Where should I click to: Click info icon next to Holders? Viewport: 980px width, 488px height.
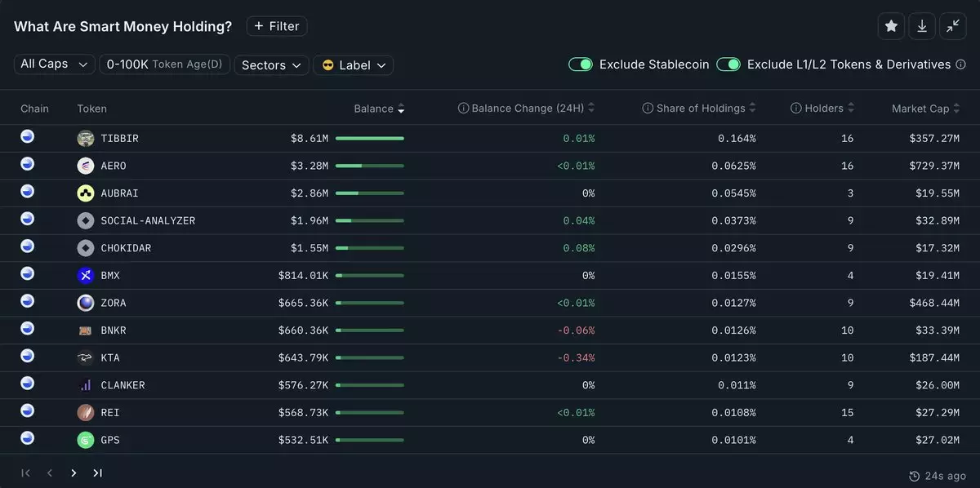pyautogui.click(x=796, y=109)
